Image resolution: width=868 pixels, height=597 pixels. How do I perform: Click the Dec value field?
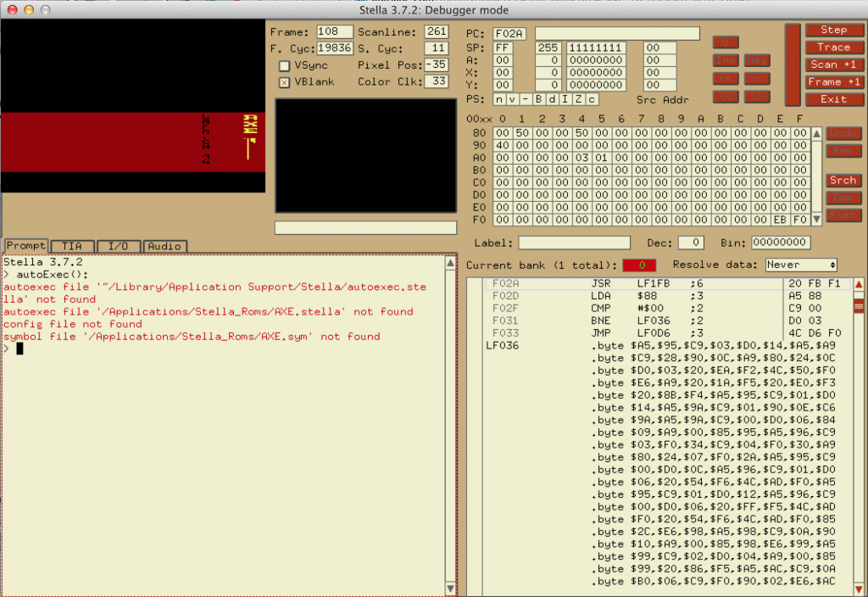(691, 243)
